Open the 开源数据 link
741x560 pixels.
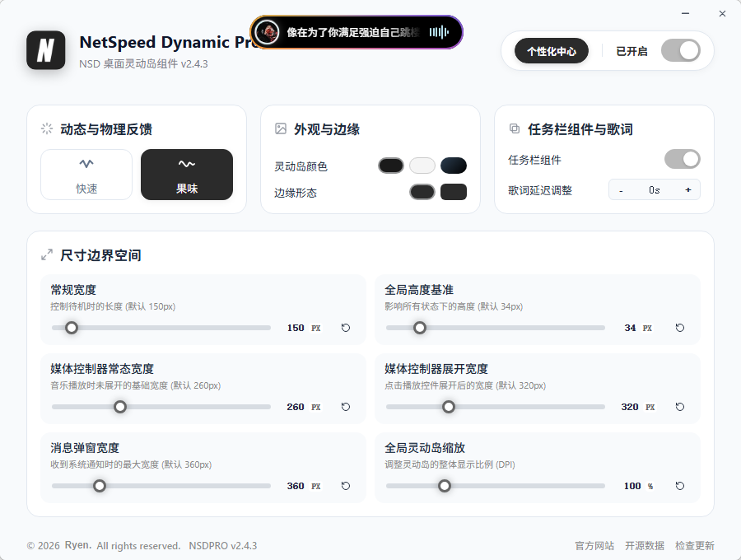pyautogui.click(x=645, y=545)
